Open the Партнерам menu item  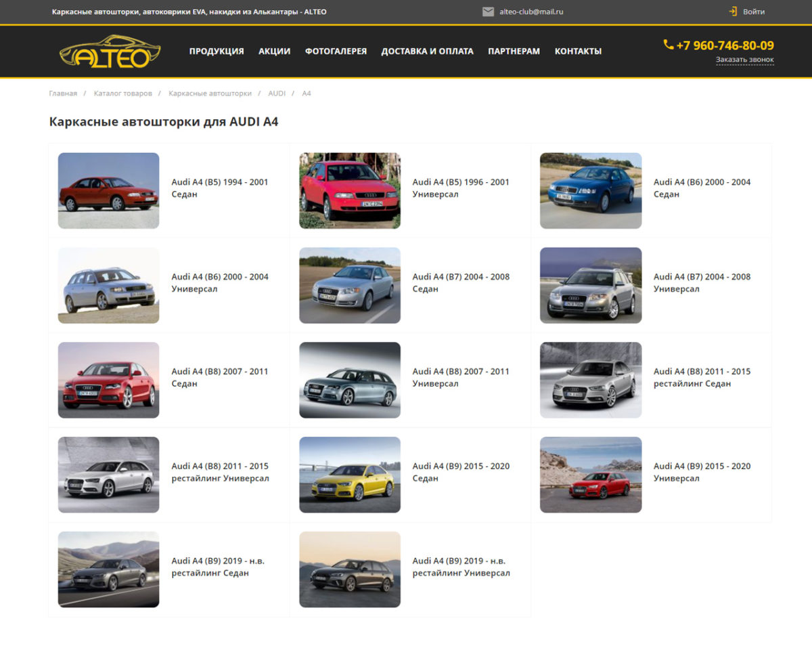514,51
